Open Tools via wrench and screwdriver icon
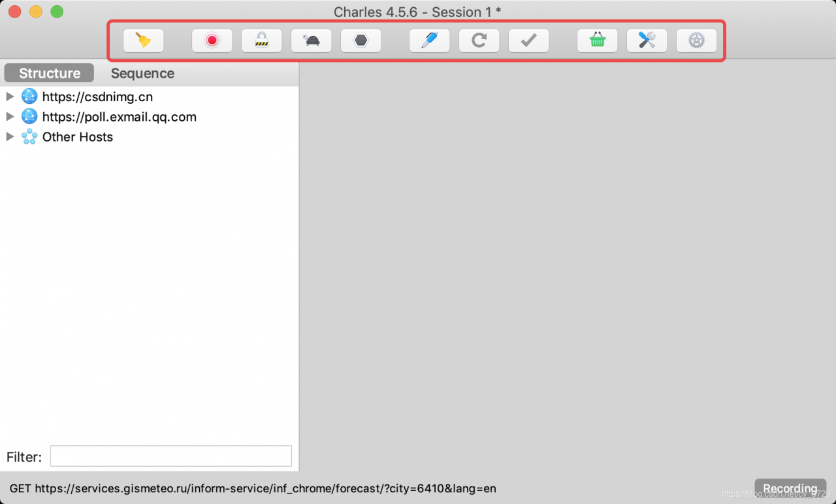Image resolution: width=836 pixels, height=504 pixels. [x=647, y=40]
